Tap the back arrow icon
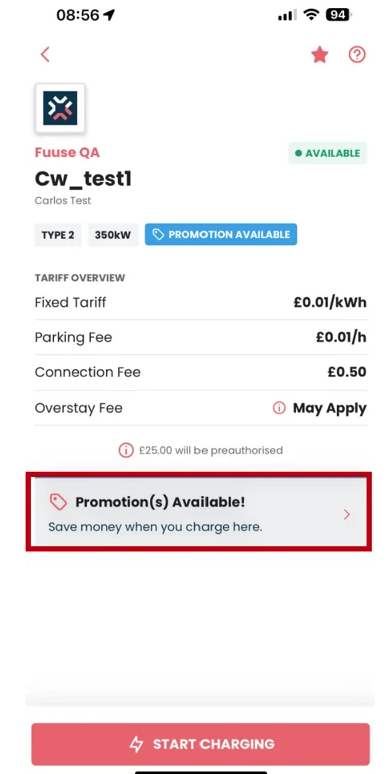392x774 pixels. pos(45,54)
